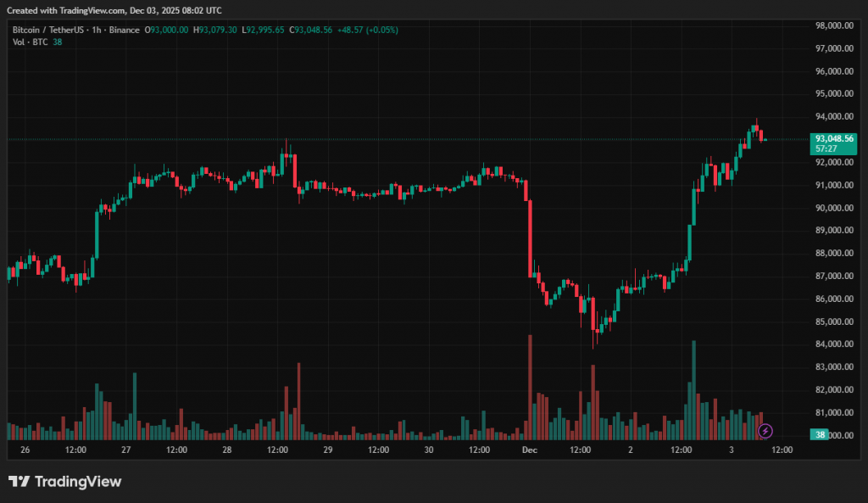Click the '26' date on time axis
Image resolution: width=868 pixels, height=503 pixels.
25,450
